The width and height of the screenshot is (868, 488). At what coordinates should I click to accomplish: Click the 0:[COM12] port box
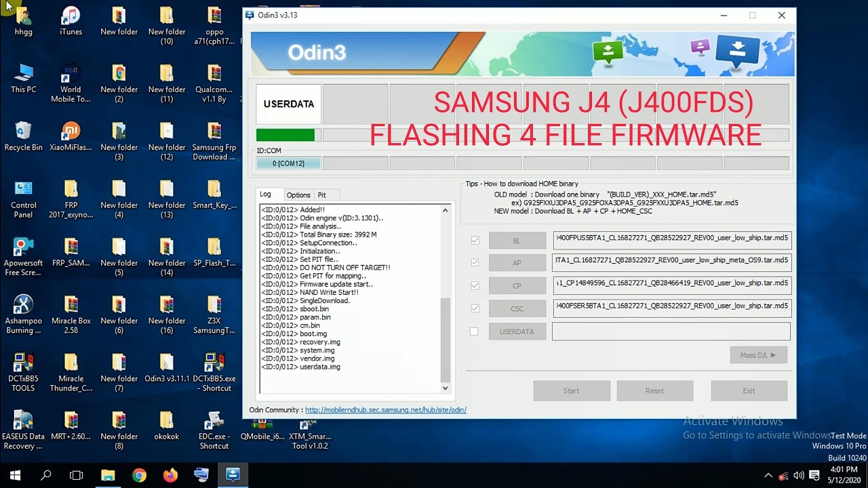click(288, 163)
